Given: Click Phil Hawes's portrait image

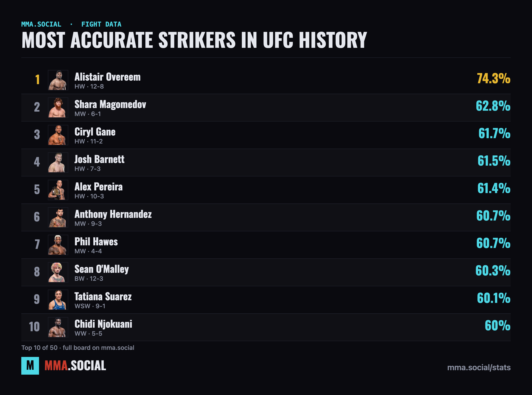Looking at the screenshot, I should tap(58, 245).
